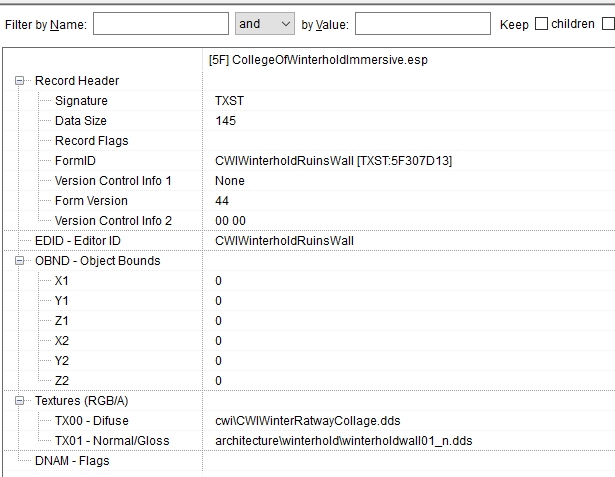
Task: Select the DNAM - Flags row
Action: [x=72, y=461]
